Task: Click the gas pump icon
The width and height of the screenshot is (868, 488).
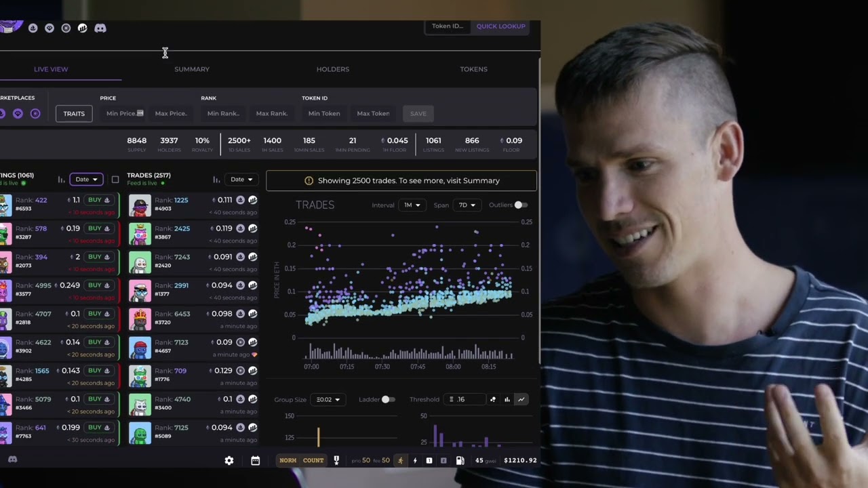Action: click(x=460, y=460)
